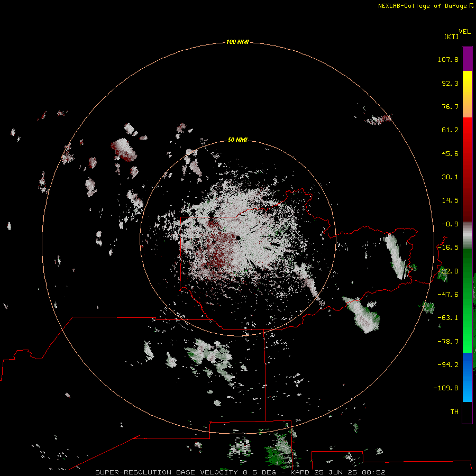Click the -94.2 velocity scale value
Screen dimensions: 476x476
(x=448, y=365)
